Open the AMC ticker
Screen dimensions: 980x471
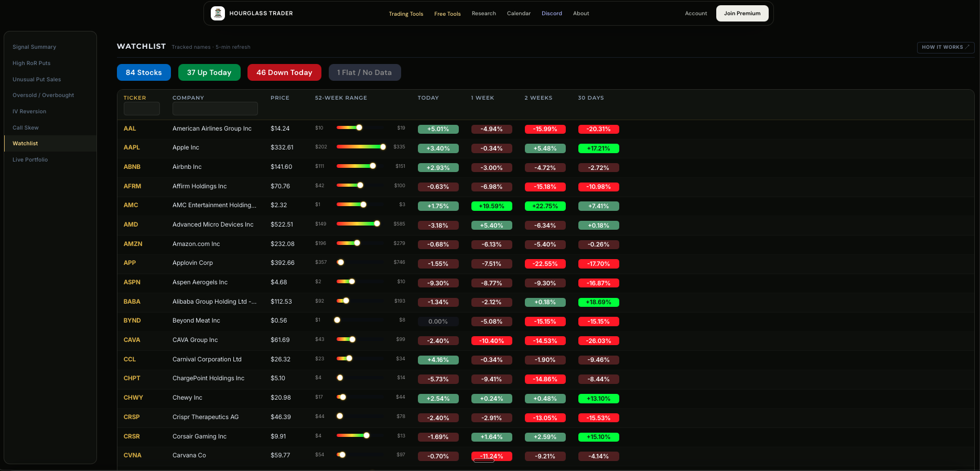coord(131,205)
